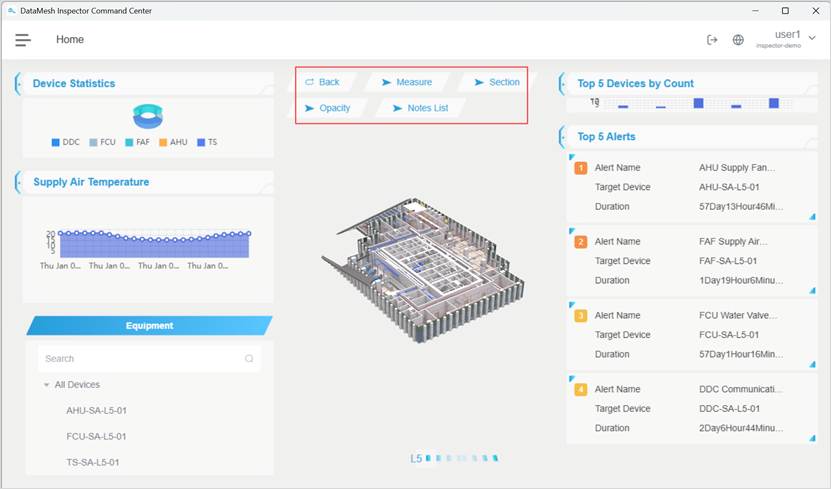Switch to the Equipment tab
This screenshot has width=831, height=489.
click(x=149, y=325)
